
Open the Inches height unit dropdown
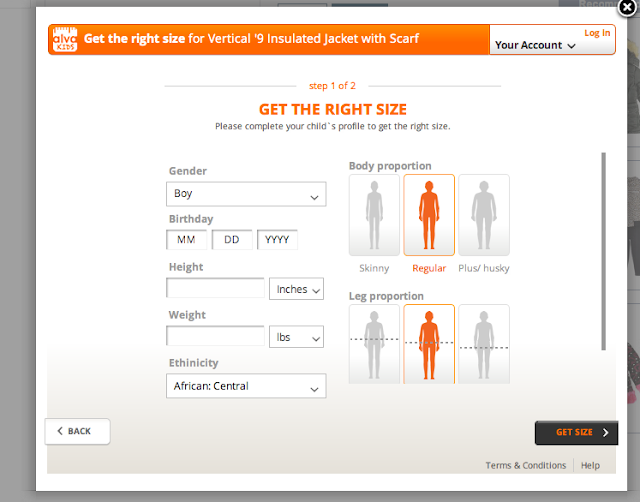tap(296, 289)
